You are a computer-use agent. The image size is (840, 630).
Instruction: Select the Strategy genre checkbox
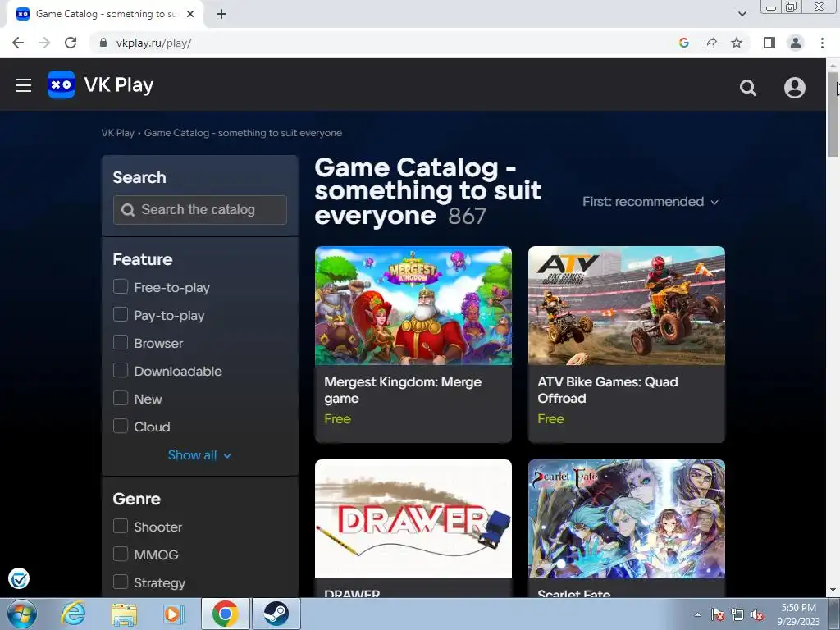click(121, 582)
